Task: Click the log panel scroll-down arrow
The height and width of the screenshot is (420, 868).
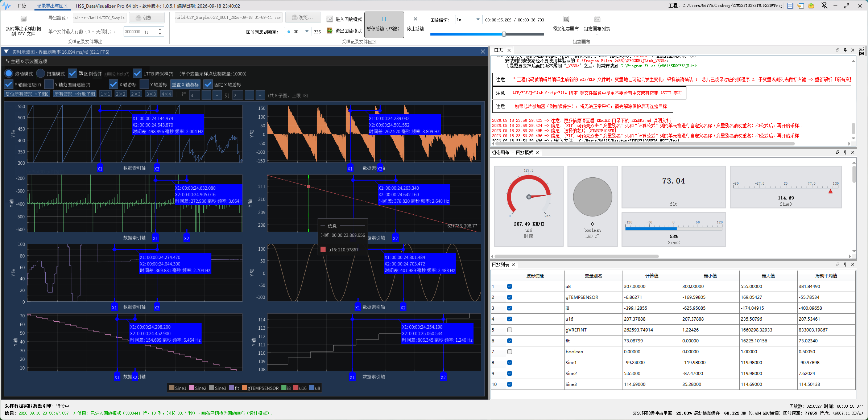Action: (x=853, y=138)
